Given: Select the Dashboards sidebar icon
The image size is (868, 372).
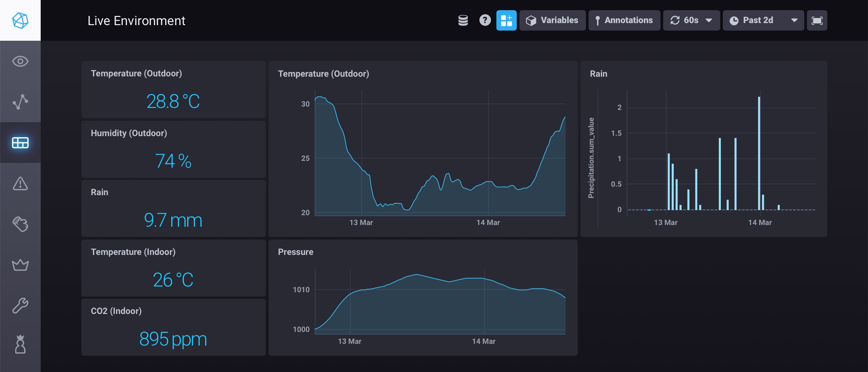Looking at the screenshot, I should [x=20, y=143].
